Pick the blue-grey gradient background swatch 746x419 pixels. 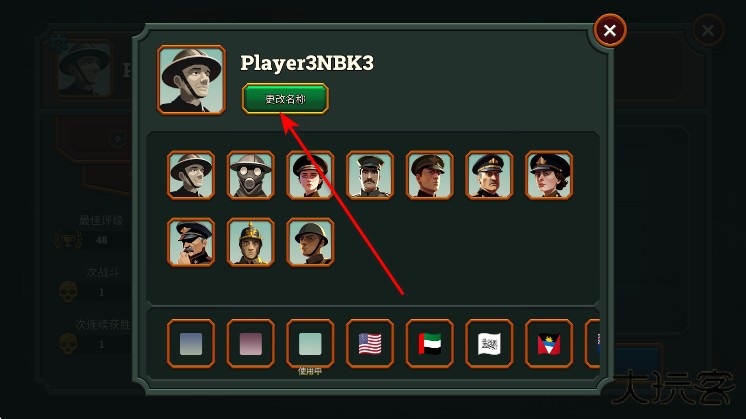tap(191, 344)
